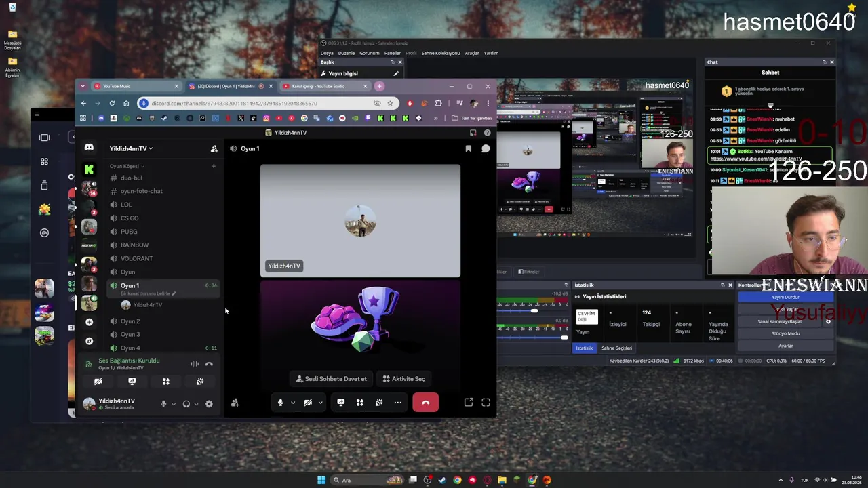Open noise suppression waveform icon
Screen dimensions: 868x488
tap(195, 364)
